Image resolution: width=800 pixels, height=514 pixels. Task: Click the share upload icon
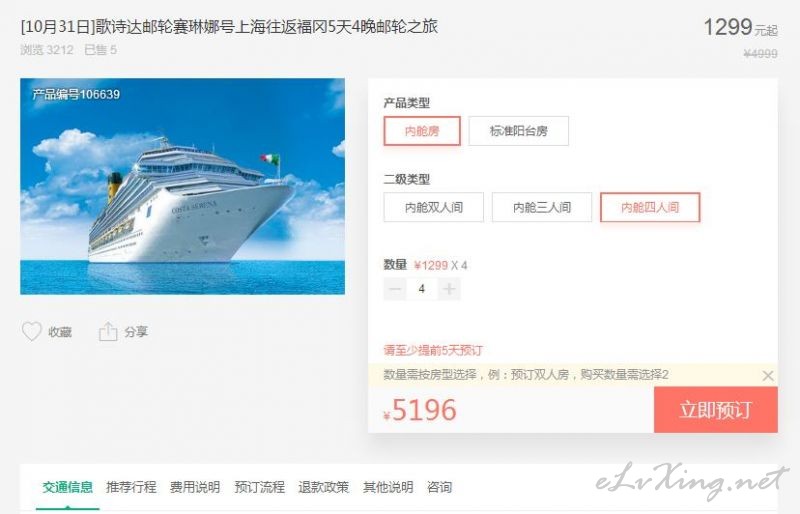tap(108, 332)
